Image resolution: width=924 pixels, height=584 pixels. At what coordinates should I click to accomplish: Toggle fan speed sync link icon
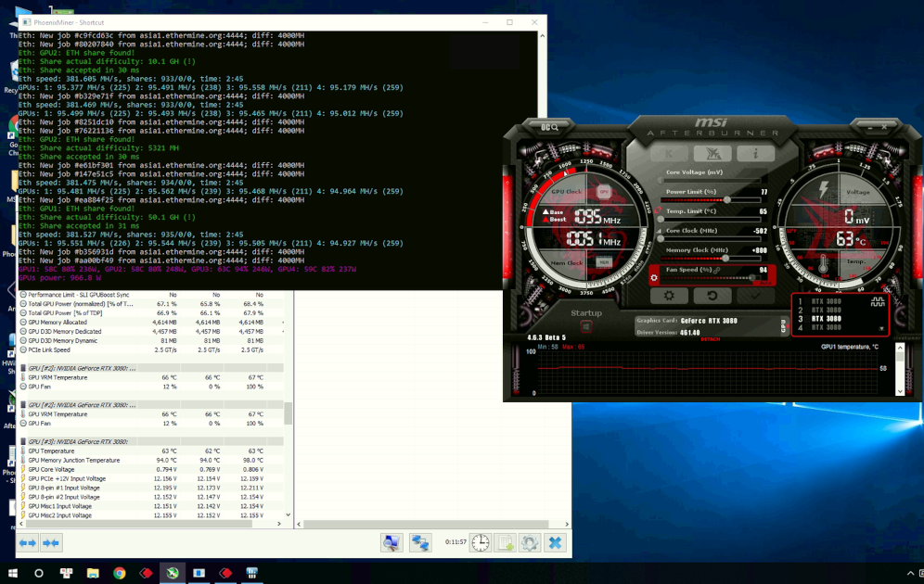[x=717, y=270]
